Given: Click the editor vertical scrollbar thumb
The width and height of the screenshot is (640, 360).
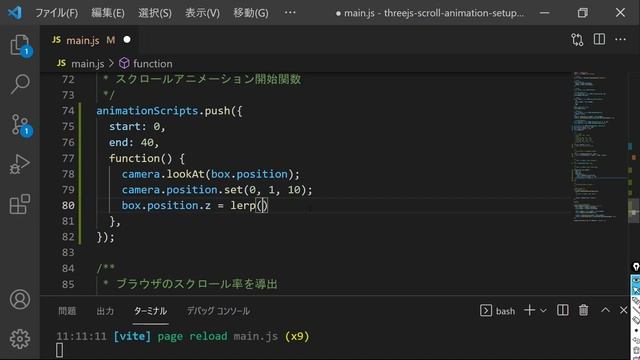Looking at the screenshot, I should pos(633,210).
